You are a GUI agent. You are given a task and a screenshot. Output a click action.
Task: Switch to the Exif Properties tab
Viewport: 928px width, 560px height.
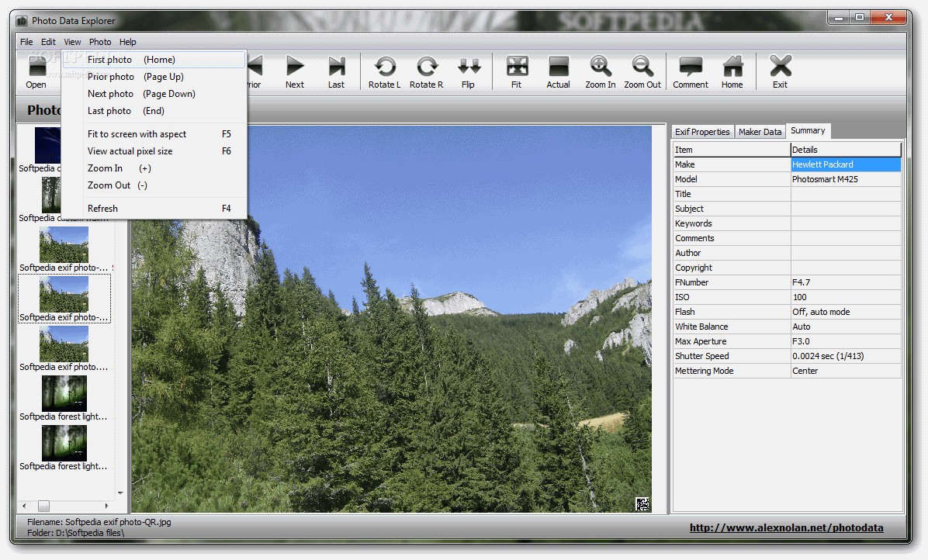pos(702,132)
